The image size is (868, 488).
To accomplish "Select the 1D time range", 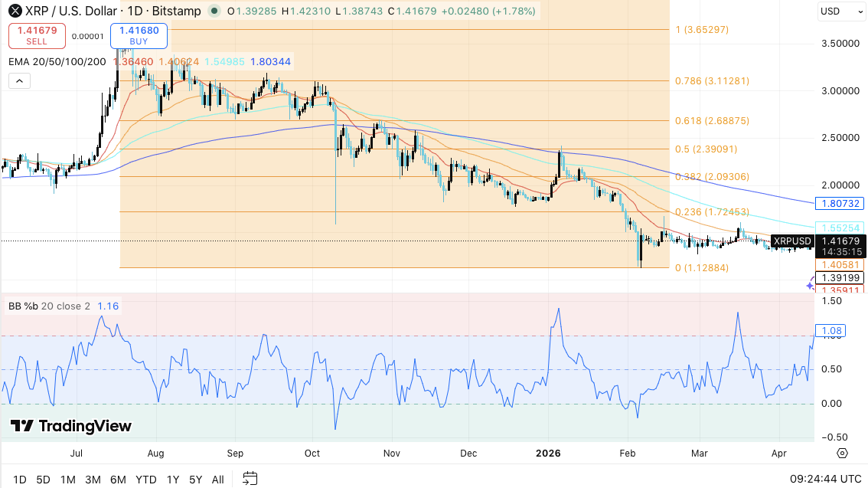I will (x=19, y=480).
